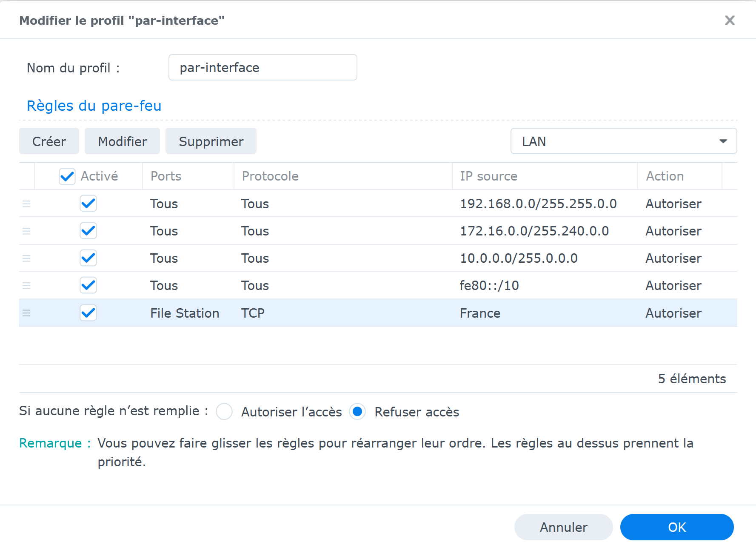Click drag handle of 10.0.0.0 rule
Screen dimensions: 756x548
coord(26,258)
